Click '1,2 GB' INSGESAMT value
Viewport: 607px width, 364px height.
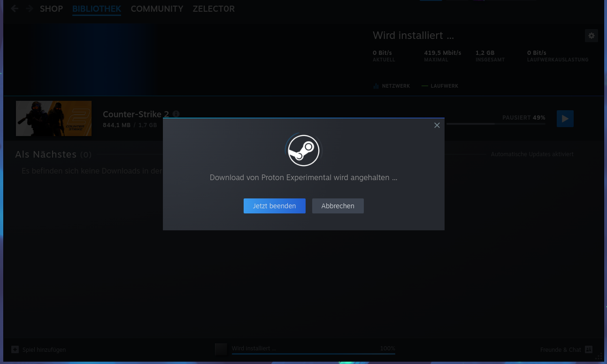(485, 53)
